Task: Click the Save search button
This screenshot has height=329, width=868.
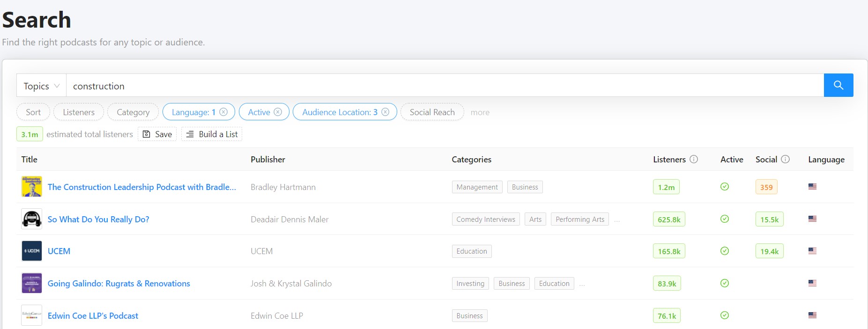Action: tap(157, 134)
